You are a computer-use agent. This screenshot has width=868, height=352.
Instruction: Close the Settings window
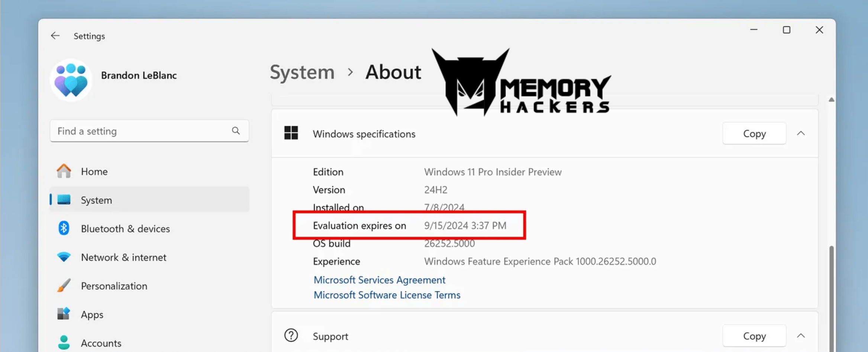click(819, 30)
